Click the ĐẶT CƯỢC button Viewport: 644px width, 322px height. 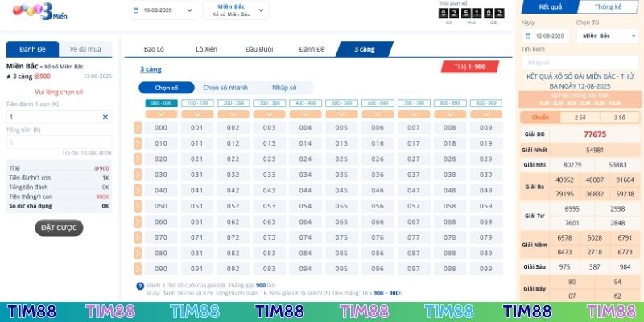[59, 228]
